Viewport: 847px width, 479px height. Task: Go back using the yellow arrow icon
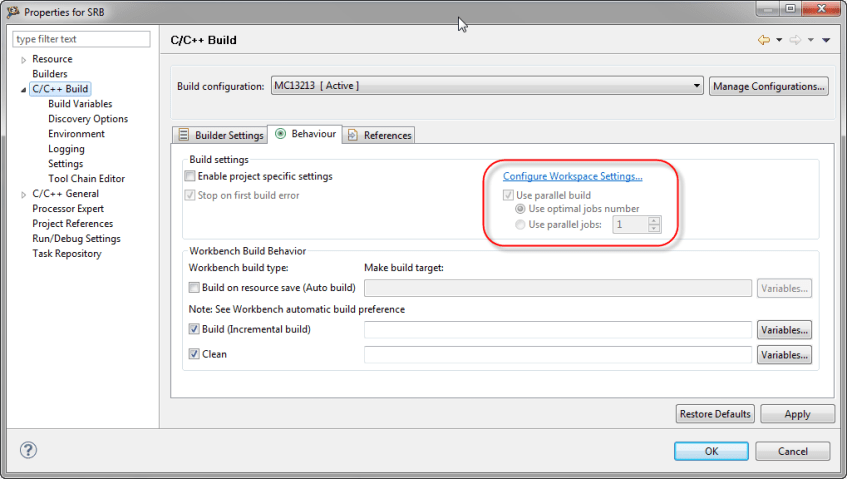tap(763, 40)
